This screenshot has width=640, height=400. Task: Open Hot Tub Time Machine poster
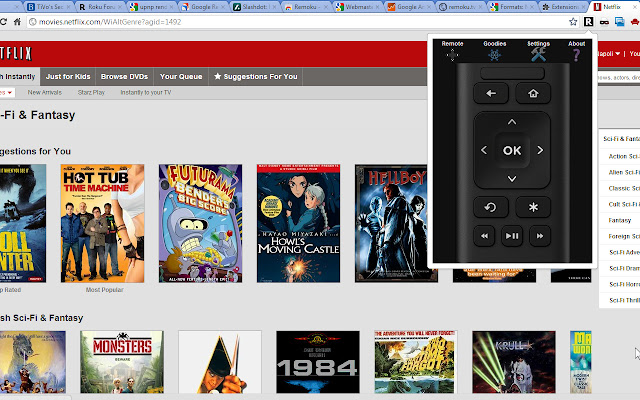[102, 223]
